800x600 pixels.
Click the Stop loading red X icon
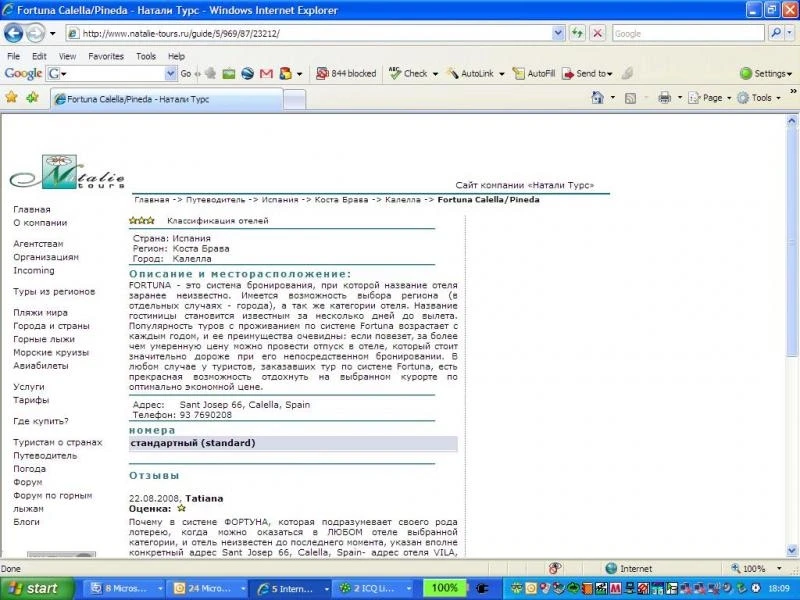(x=597, y=34)
